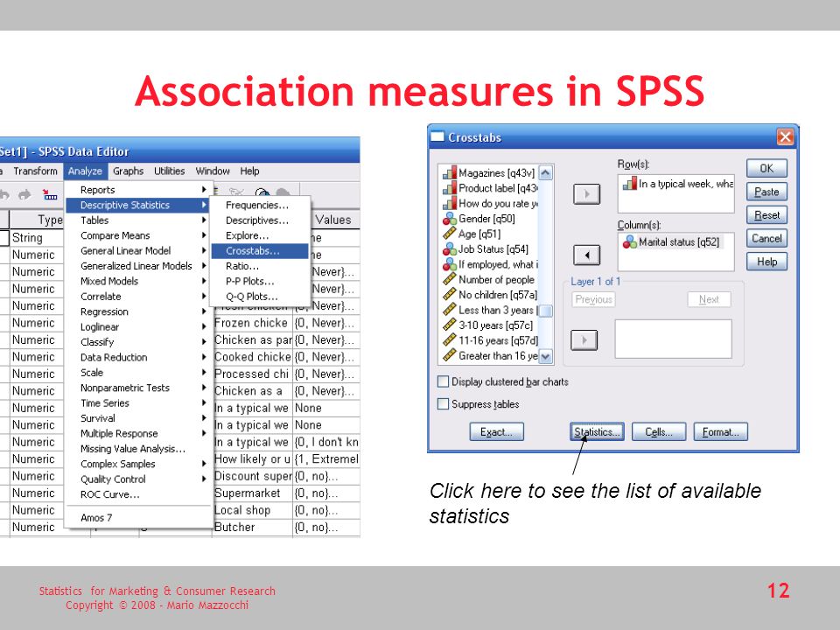Click the Go to case toolbar icon
Image resolution: width=840 pixels, height=630 pixels.
pos(50,194)
